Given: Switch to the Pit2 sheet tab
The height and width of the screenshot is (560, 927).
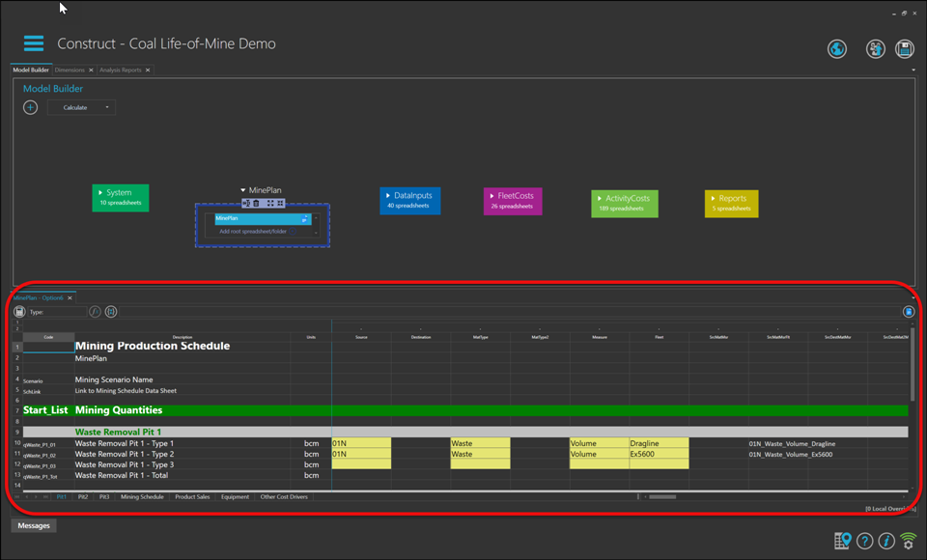Looking at the screenshot, I should tap(83, 496).
